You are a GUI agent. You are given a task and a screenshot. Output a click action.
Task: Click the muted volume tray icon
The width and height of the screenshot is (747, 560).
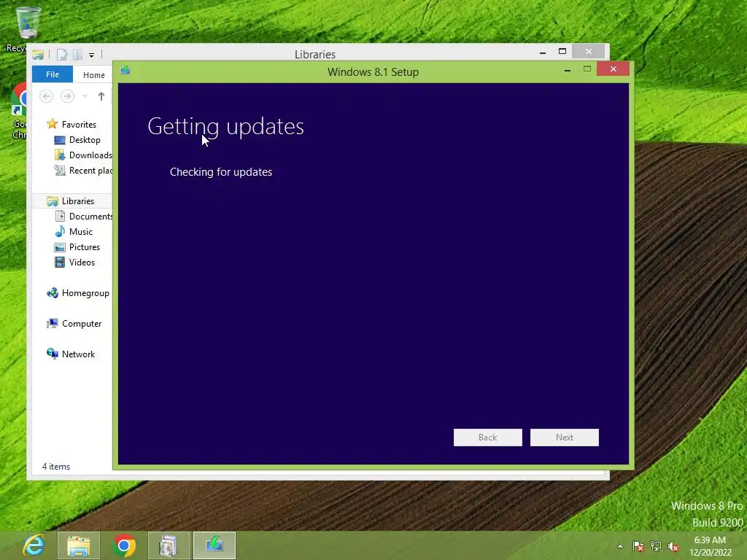(x=673, y=546)
